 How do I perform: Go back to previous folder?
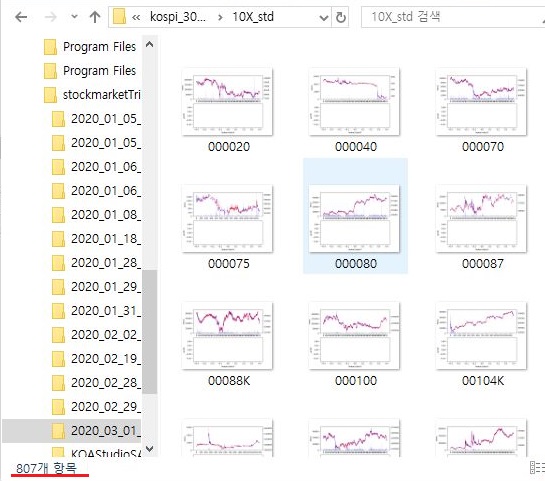tap(21, 17)
